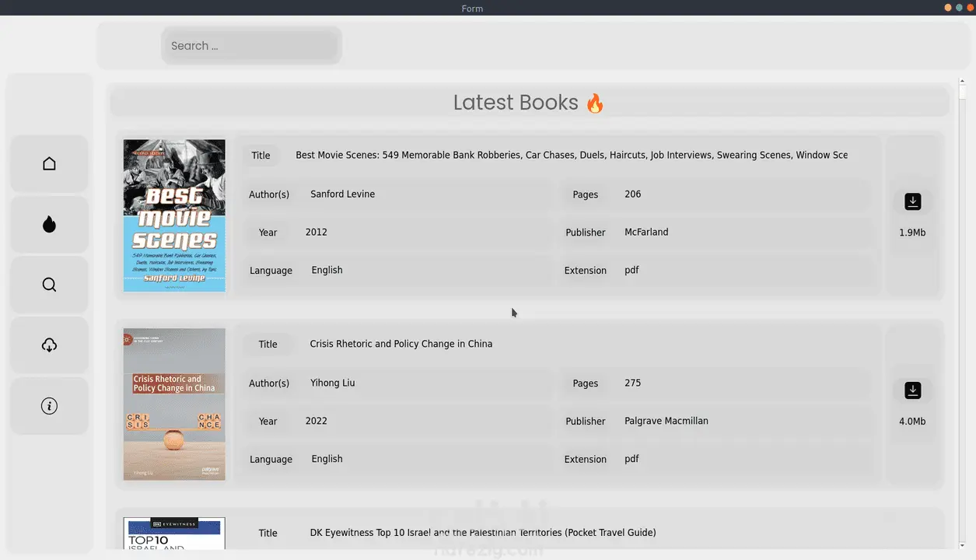Open the magnifier search page in sidebar
The height and width of the screenshot is (560, 976).
click(x=49, y=285)
